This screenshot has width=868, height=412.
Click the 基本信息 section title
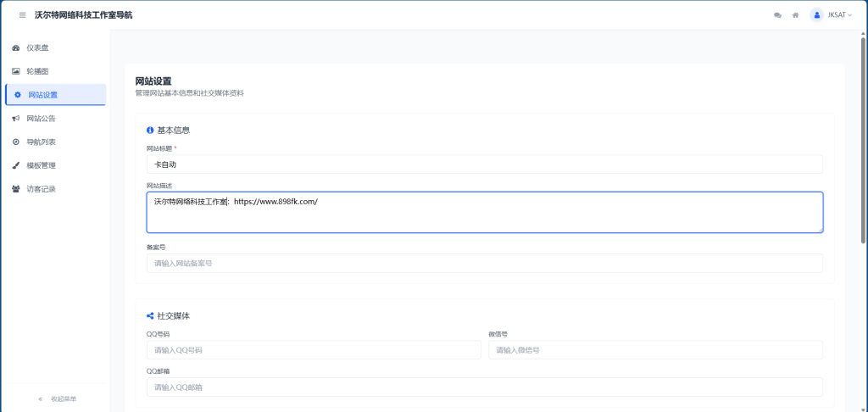coord(174,131)
